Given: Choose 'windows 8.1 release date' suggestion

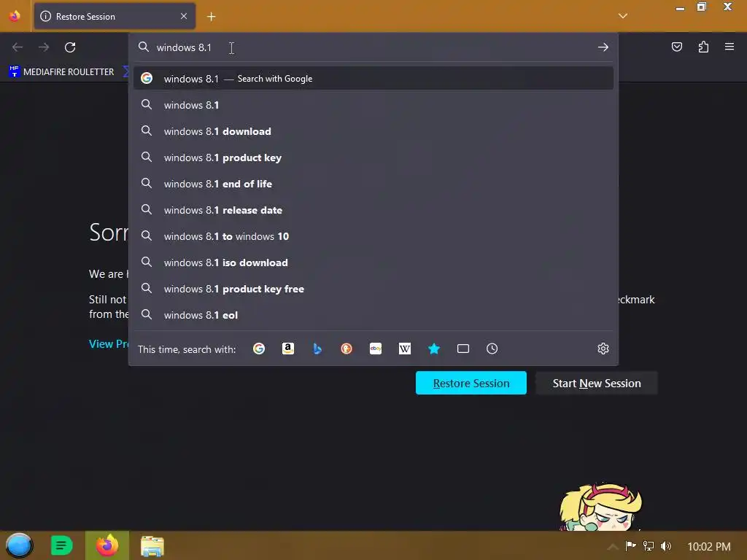Looking at the screenshot, I should [x=373, y=209].
